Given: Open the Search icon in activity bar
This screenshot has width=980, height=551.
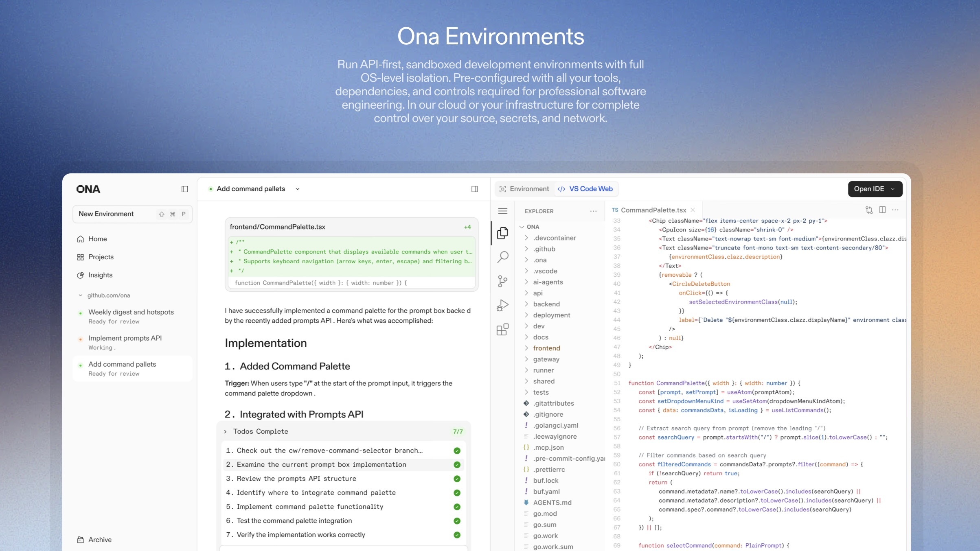Looking at the screenshot, I should click(x=503, y=257).
